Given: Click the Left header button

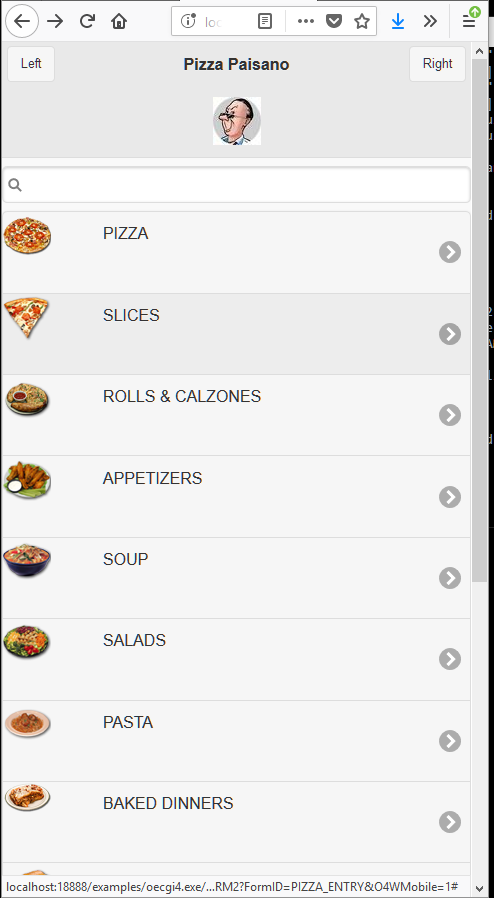Looking at the screenshot, I should tap(31, 64).
